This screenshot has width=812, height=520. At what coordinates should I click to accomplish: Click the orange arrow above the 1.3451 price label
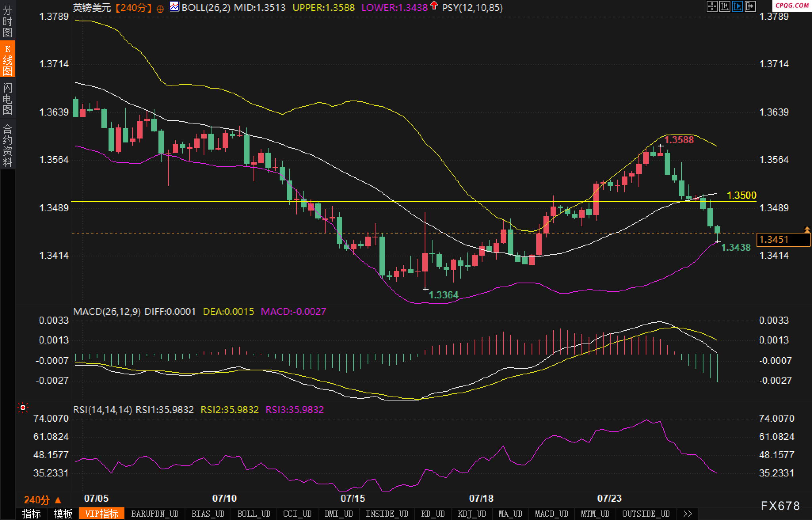coord(807,229)
